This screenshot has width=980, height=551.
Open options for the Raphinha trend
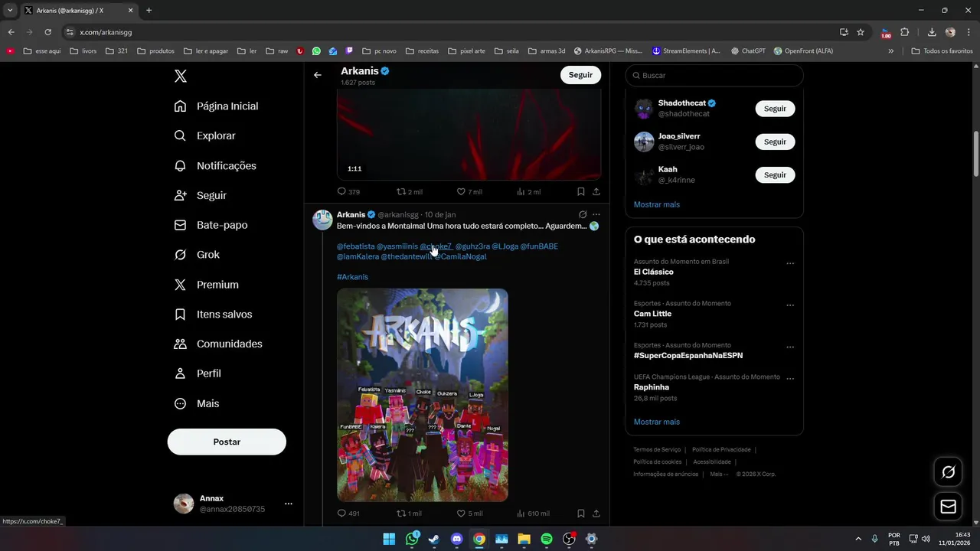click(x=790, y=378)
